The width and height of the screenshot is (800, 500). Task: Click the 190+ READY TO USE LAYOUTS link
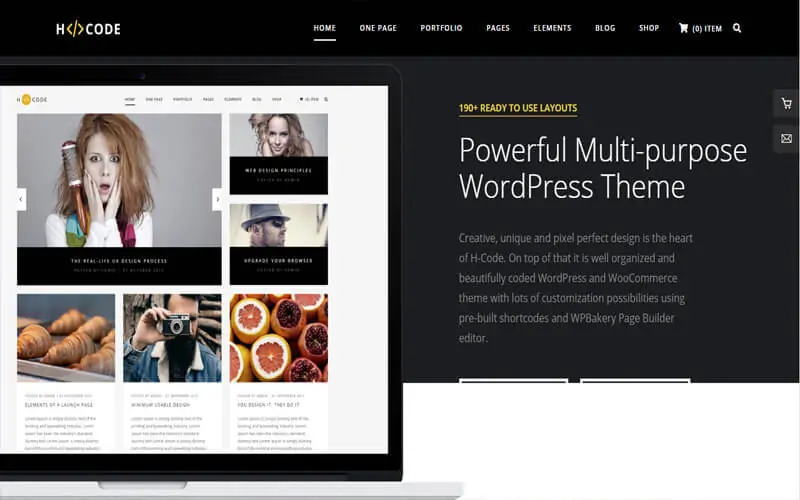[x=518, y=108]
